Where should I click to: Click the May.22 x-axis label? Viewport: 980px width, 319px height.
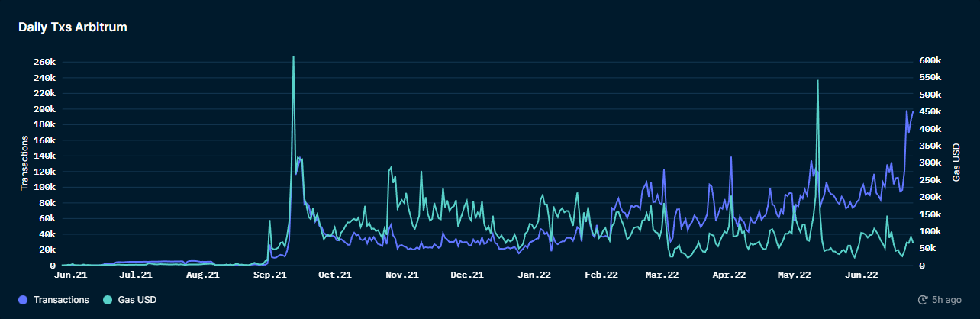[x=795, y=275]
